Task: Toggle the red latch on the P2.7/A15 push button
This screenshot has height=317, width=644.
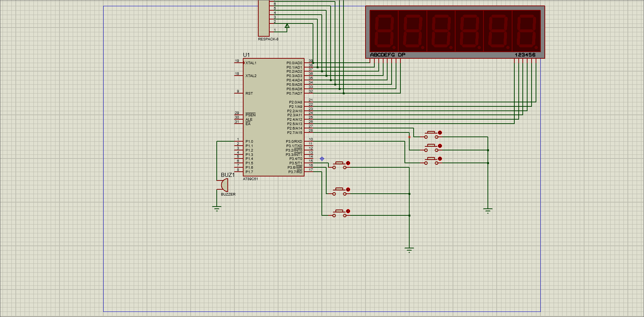Action: coord(440,146)
